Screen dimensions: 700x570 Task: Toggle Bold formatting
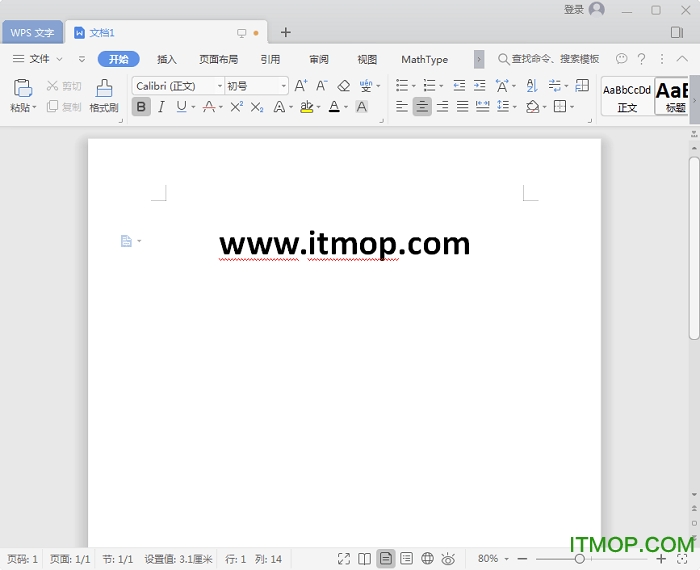pos(141,107)
